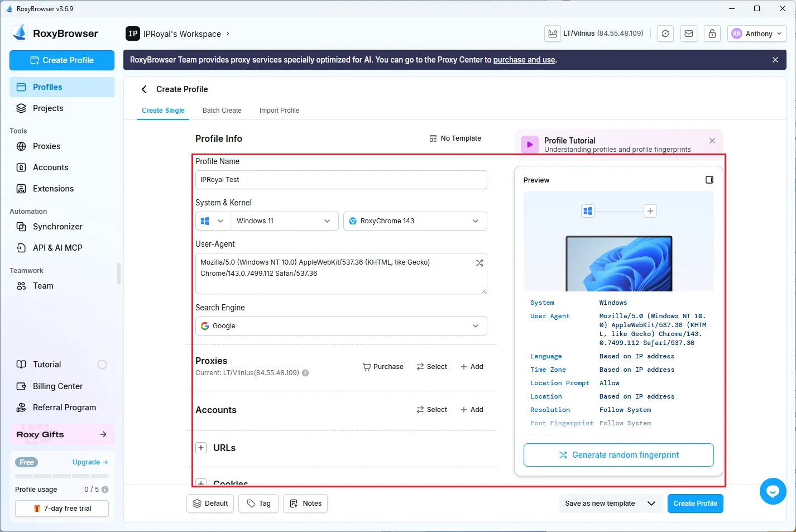796x532 pixels.
Task: Toggle the Tutorial progress circle
Action: coord(102,365)
